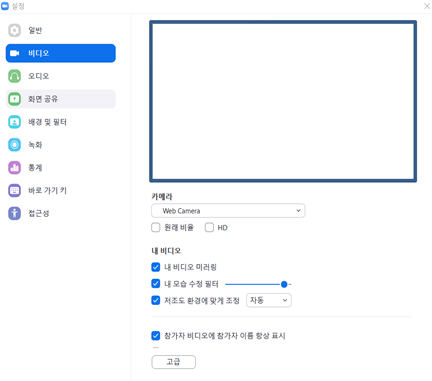Open the Web Camera dropdown
Viewport: 432px width, 381px height.
228,211
